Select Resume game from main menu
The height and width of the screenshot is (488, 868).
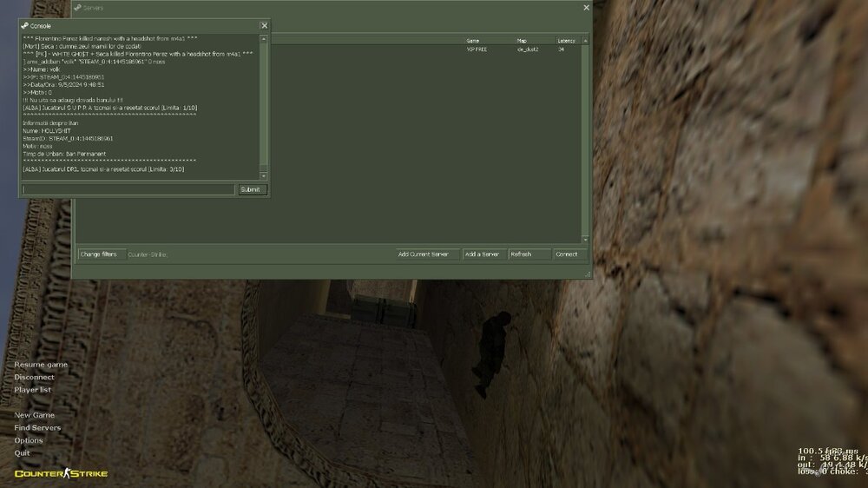41,365
